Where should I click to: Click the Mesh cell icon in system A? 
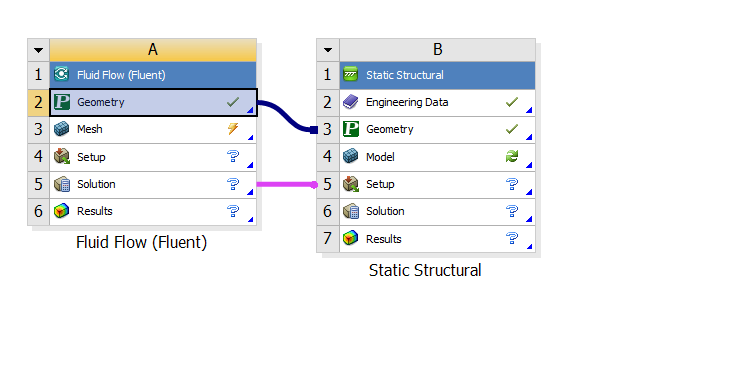(62, 129)
